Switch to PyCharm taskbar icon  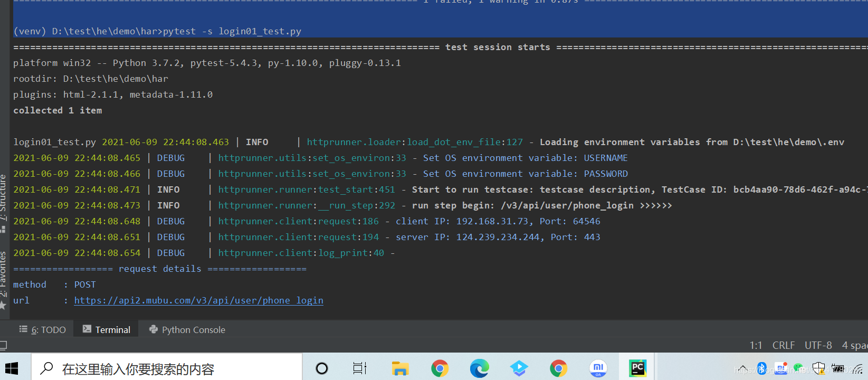click(x=638, y=368)
